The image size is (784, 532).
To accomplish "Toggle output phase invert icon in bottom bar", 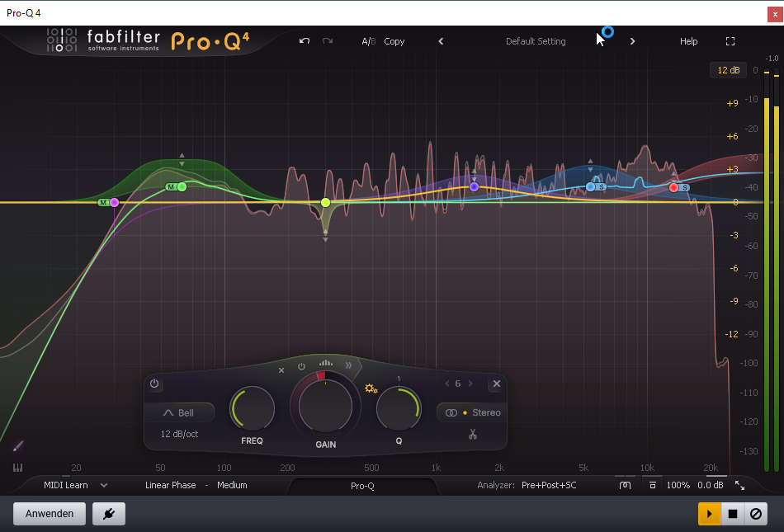I will click(653, 485).
